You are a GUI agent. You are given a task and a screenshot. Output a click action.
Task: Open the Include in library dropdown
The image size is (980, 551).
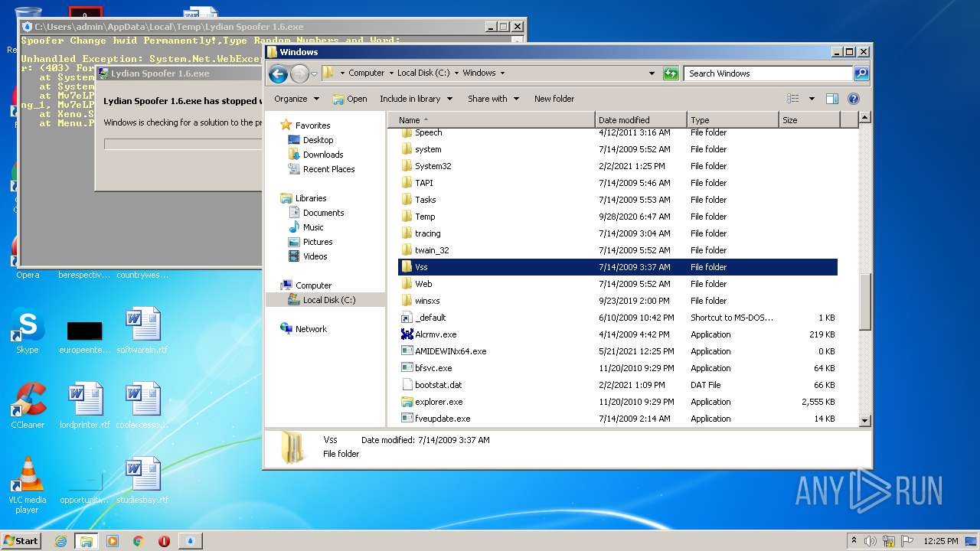(x=416, y=99)
